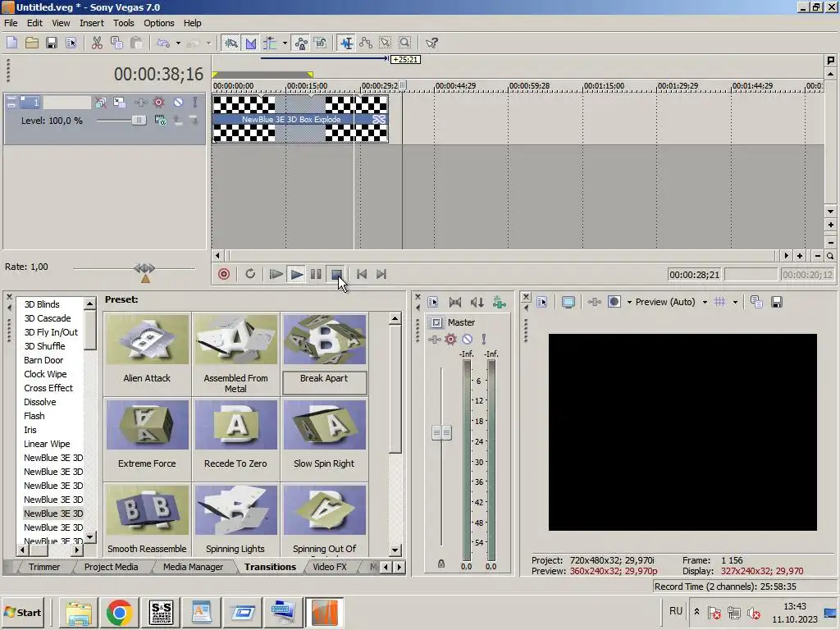Stop playback with Stop button
Screen dimensions: 840x630
pyautogui.click(x=336, y=274)
